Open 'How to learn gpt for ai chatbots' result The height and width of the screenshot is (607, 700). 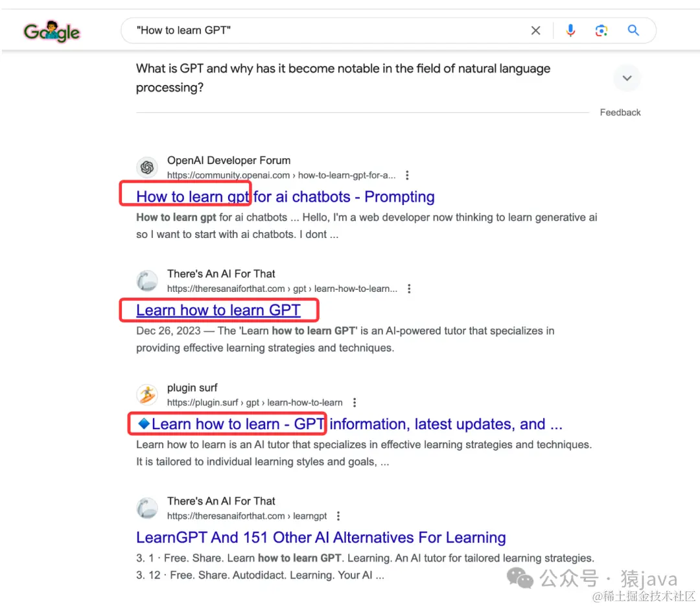[285, 196]
